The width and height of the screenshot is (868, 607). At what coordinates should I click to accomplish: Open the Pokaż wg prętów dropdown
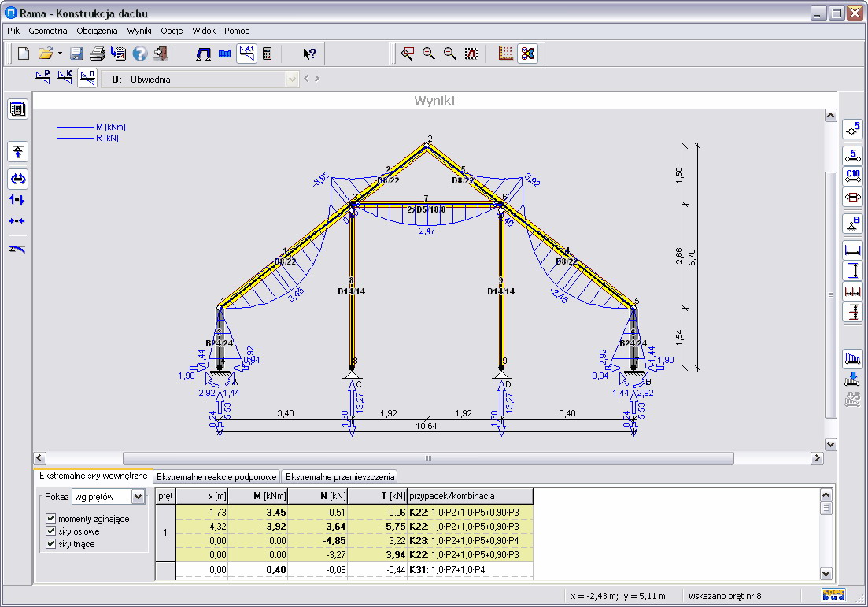(x=139, y=496)
